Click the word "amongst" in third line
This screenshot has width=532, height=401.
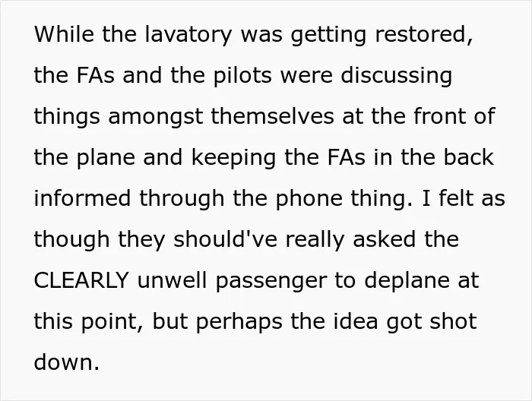tap(155, 117)
